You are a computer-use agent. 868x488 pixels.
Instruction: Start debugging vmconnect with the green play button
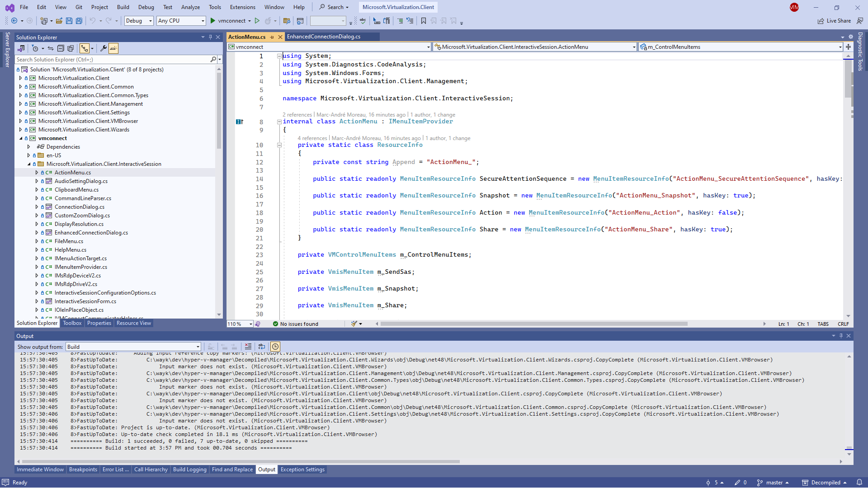[213, 21]
